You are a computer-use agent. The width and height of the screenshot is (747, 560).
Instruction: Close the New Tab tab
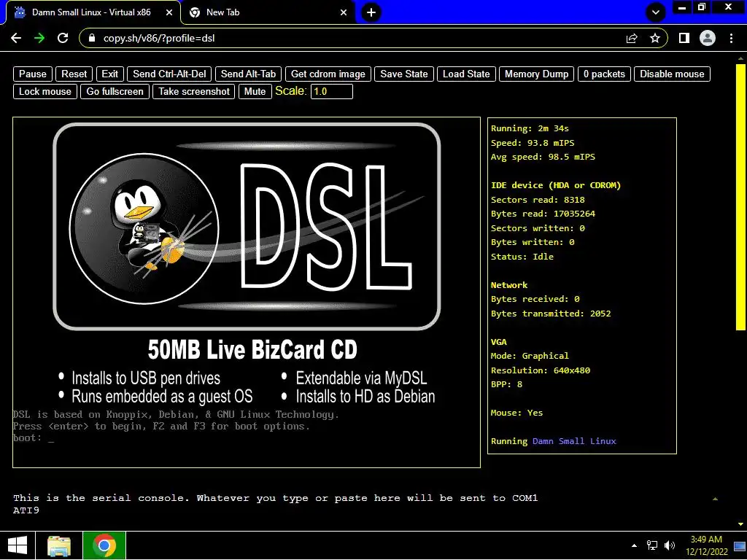point(344,12)
